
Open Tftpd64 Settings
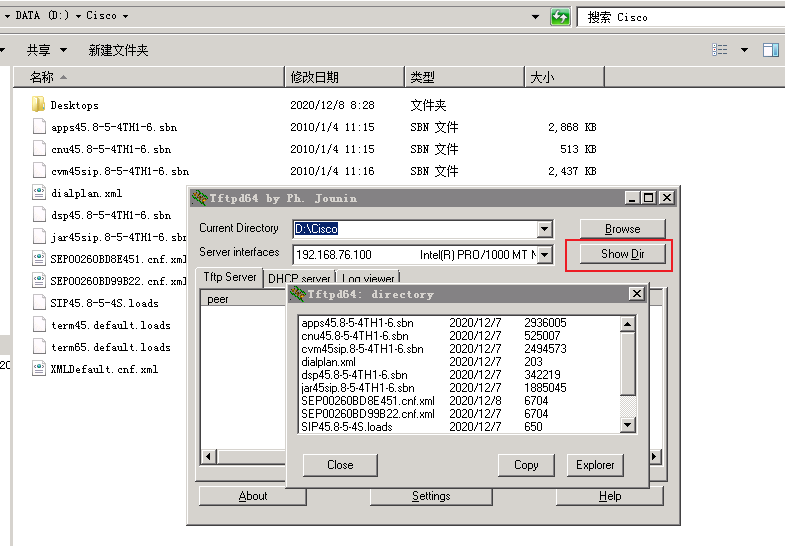(x=431, y=496)
